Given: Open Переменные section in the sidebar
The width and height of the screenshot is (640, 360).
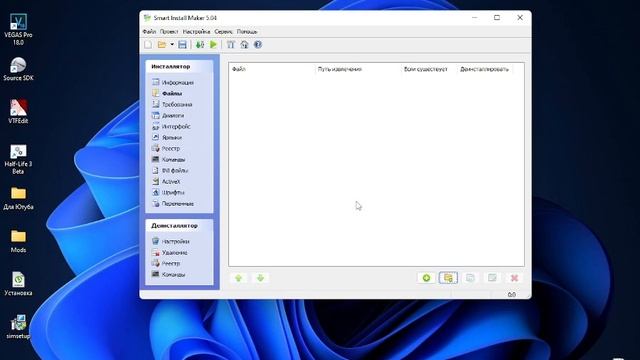Looking at the screenshot, I should pos(173,203).
